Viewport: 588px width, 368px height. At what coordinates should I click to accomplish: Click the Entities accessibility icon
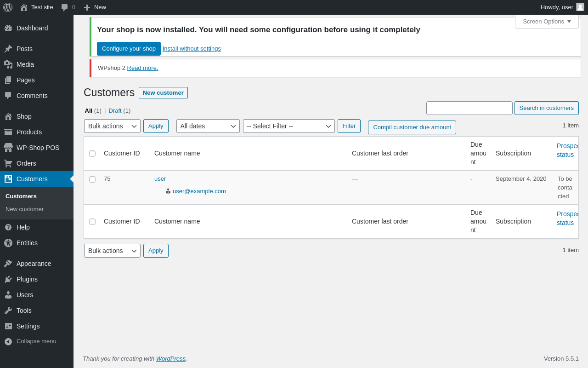tap(8, 243)
